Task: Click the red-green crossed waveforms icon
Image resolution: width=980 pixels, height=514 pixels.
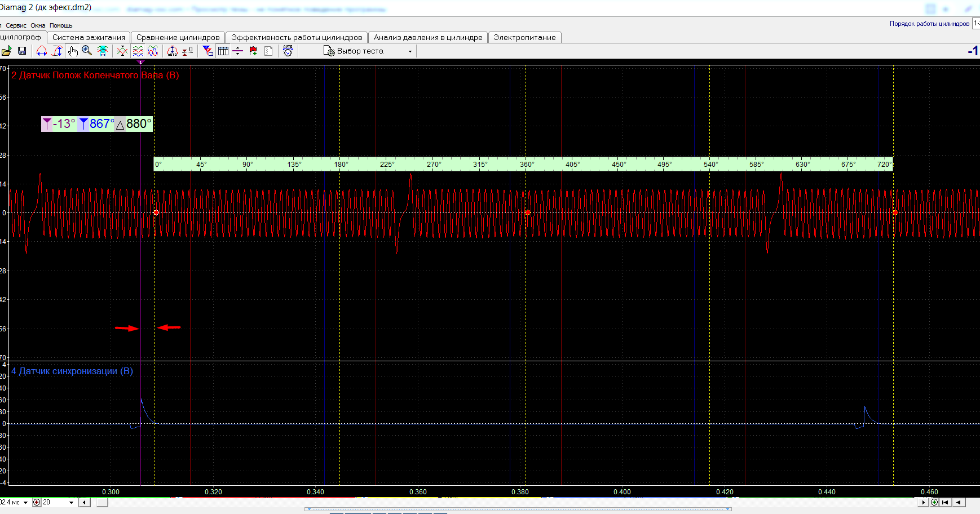Action: tap(122, 51)
